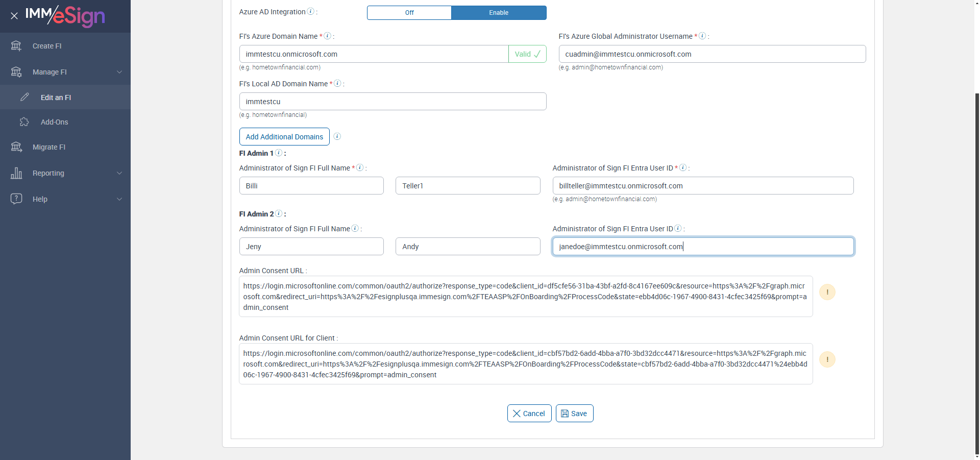The image size is (980, 460).
Task: Click the Admin Consent URL warning icon
Action: point(827,292)
